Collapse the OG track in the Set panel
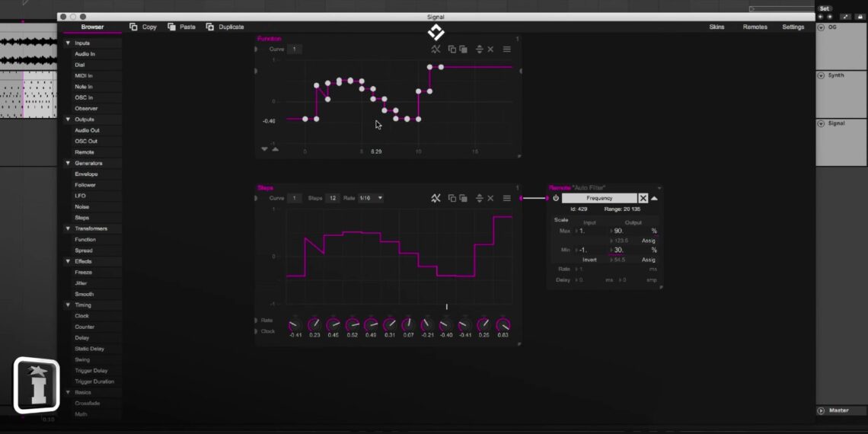The height and width of the screenshot is (434, 868). pos(821,27)
